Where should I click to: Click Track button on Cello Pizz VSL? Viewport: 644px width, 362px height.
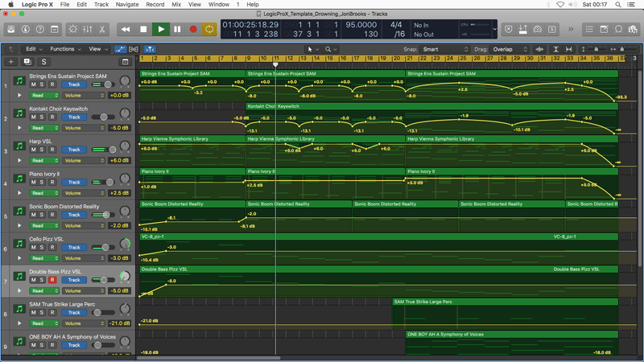tap(74, 247)
